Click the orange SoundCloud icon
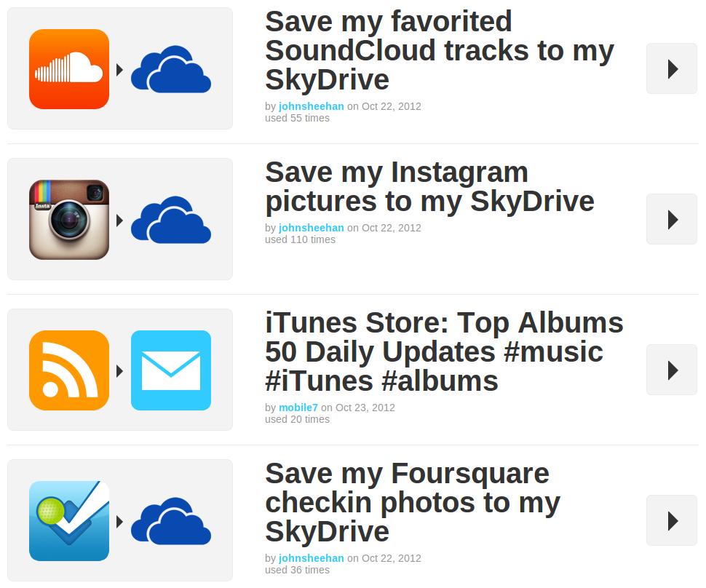Screen dimensions: 706x588 [69, 69]
